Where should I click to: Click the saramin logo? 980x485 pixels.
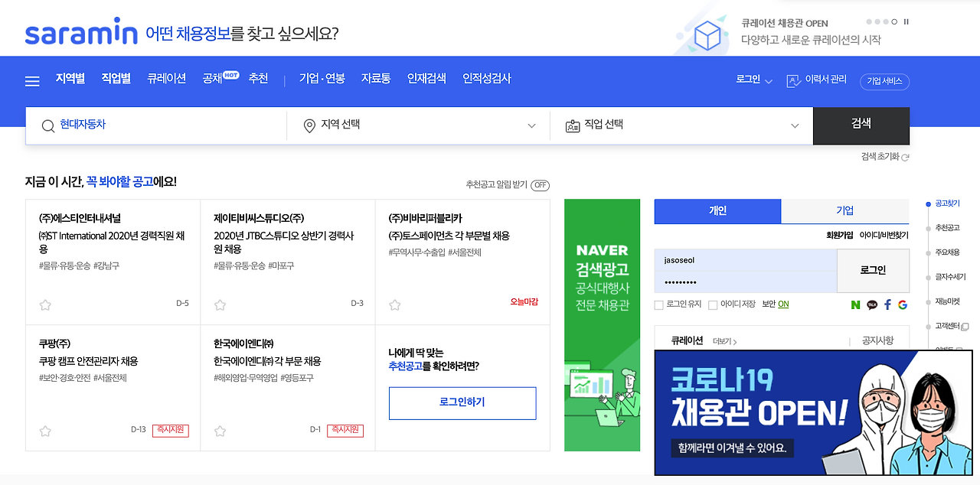pyautogui.click(x=81, y=33)
